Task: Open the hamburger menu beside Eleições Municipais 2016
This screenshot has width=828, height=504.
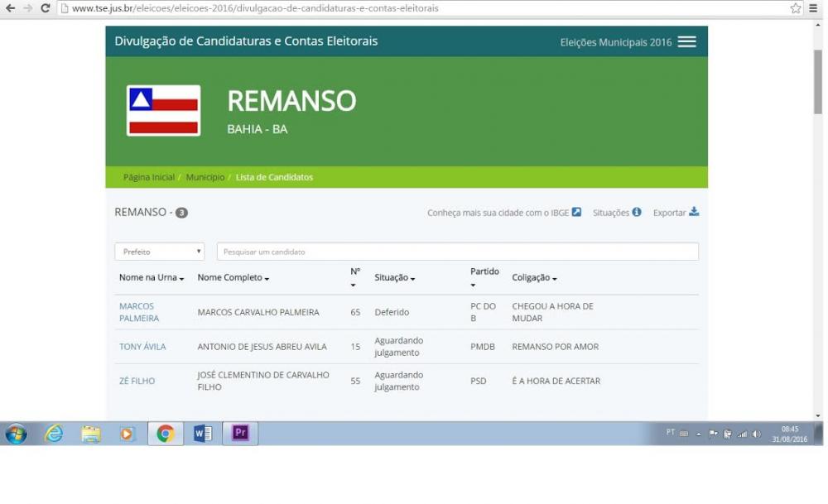Action: (x=686, y=42)
